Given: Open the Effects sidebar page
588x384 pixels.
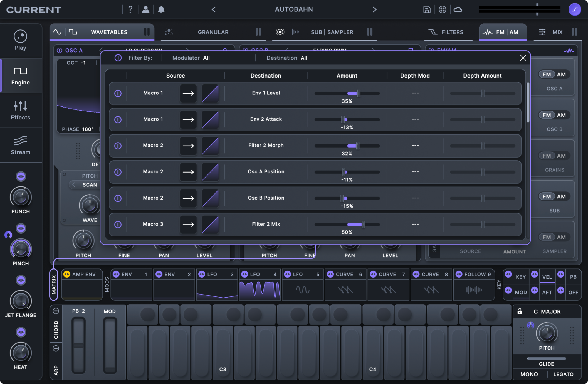Looking at the screenshot, I should 20,110.
